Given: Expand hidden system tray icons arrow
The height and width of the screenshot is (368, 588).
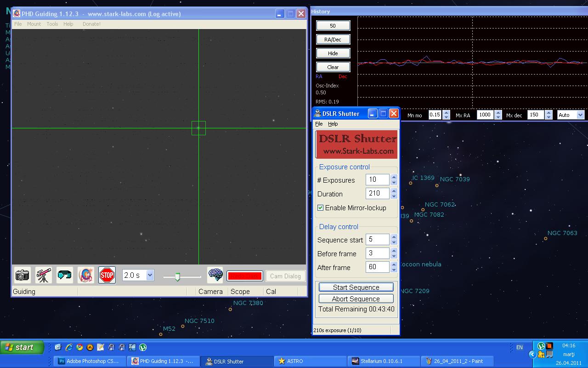Looking at the screenshot, I should click(532, 354).
